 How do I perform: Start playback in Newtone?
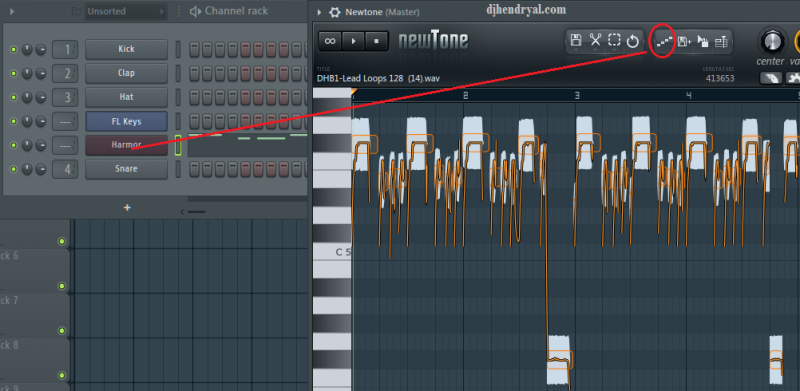click(x=354, y=41)
